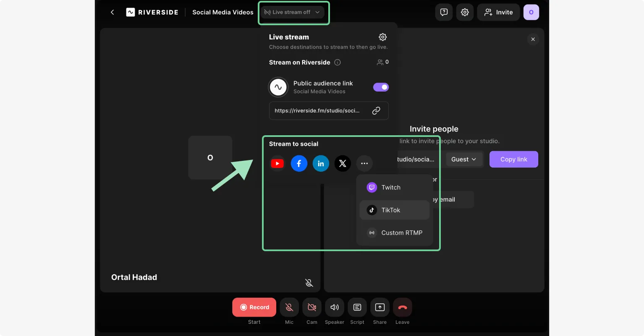Select Twitch from the destinations menu
Image resolution: width=644 pixels, height=336 pixels.
(395, 187)
